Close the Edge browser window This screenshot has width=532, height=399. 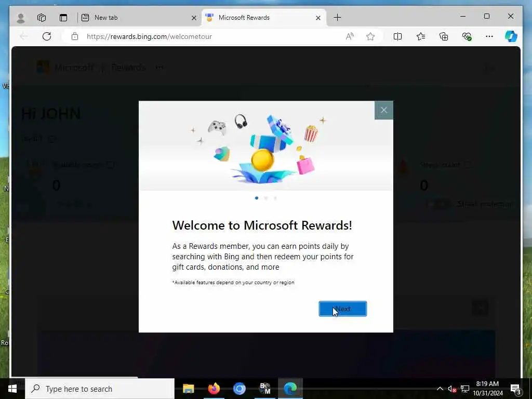pos(511,16)
